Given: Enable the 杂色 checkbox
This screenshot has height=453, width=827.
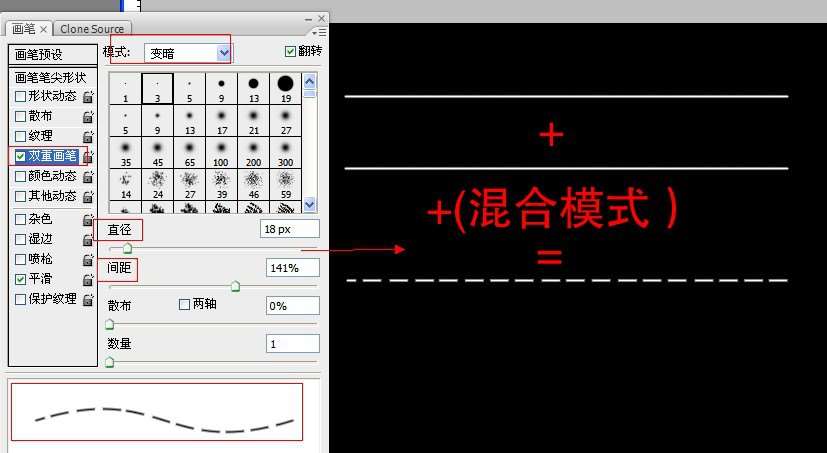Looking at the screenshot, I should 21,219.
